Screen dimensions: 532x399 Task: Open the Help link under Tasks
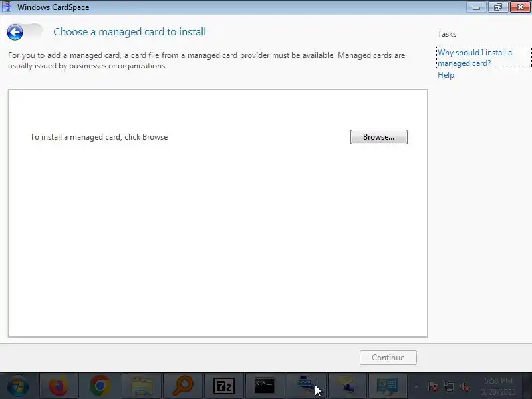(x=446, y=75)
